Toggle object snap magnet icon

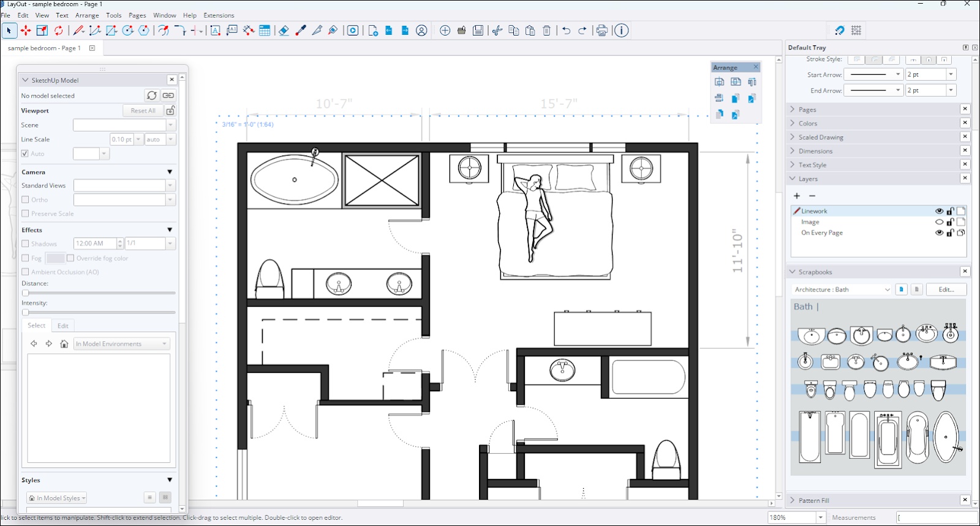(x=839, y=31)
